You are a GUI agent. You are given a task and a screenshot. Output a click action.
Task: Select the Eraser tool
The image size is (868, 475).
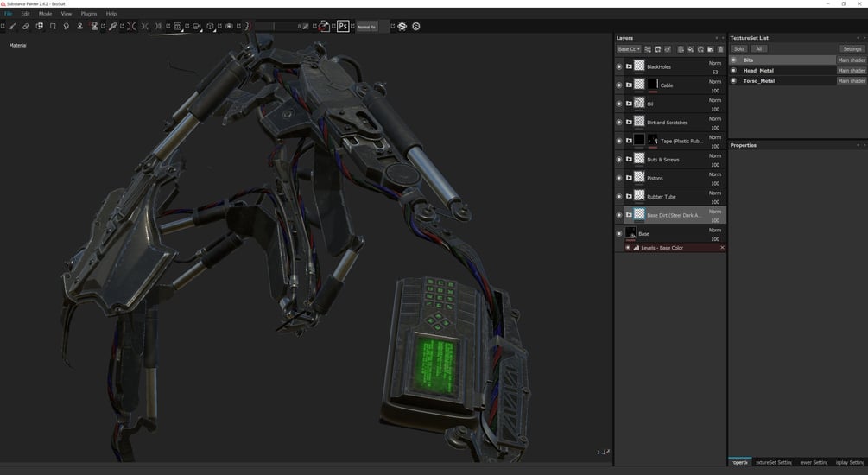(x=26, y=27)
